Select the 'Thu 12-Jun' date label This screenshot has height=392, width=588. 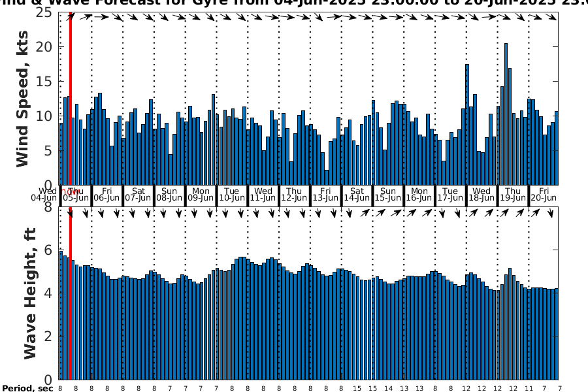point(294,194)
